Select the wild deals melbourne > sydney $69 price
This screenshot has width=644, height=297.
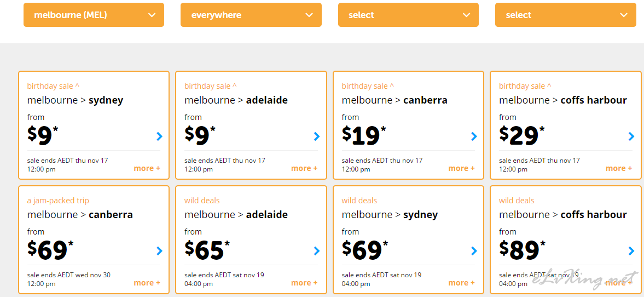click(x=365, y=250)
